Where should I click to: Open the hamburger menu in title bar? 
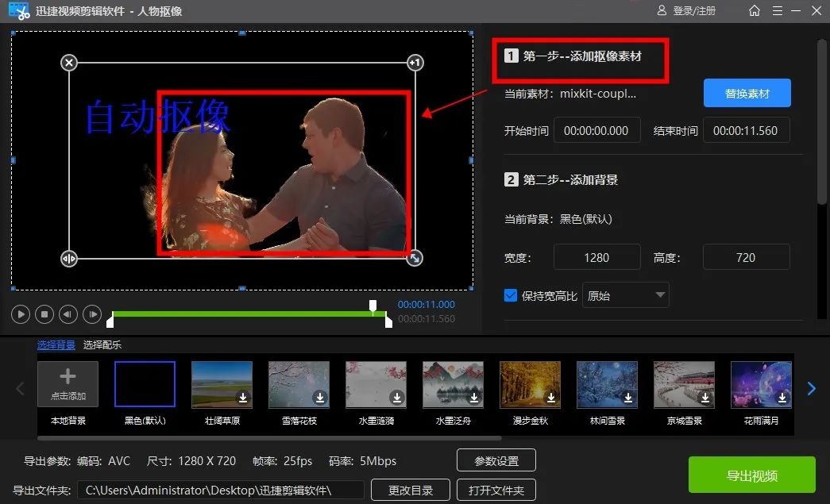tap(777, 11)
